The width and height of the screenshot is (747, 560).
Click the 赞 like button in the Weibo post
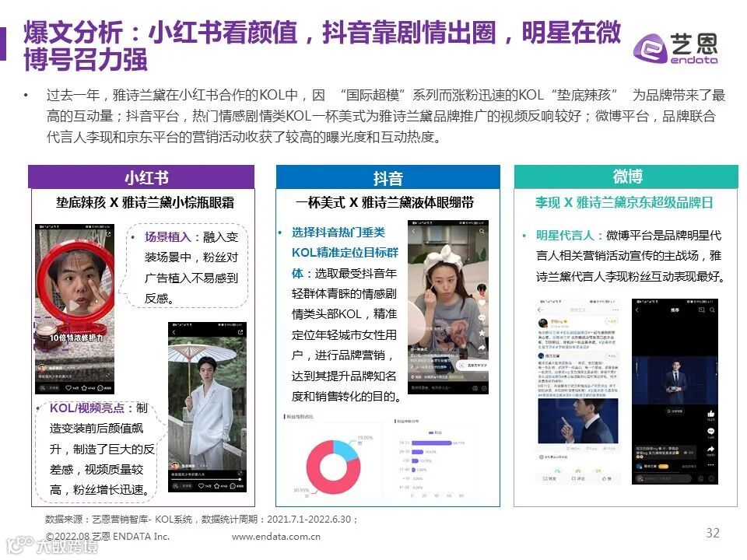click(x=606, y=478)
